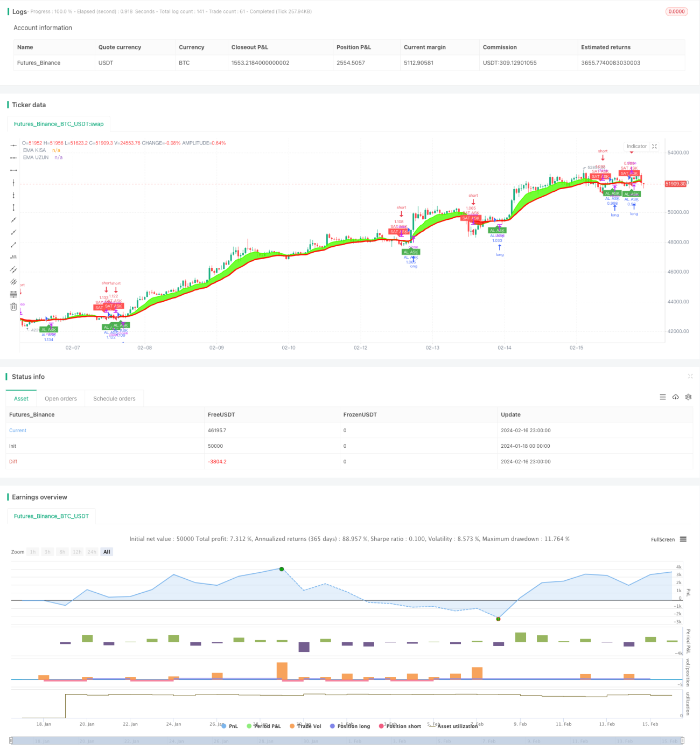Pick the price line tool with 123 label
The image size is (700, 756).
coord(13,257)
